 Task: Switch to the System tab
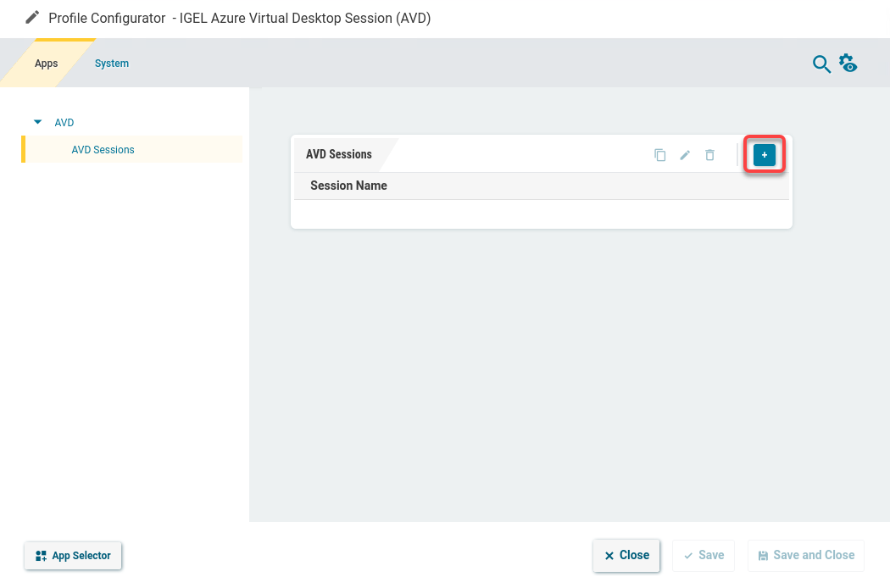pyautogui.click(x=112, y=64)
